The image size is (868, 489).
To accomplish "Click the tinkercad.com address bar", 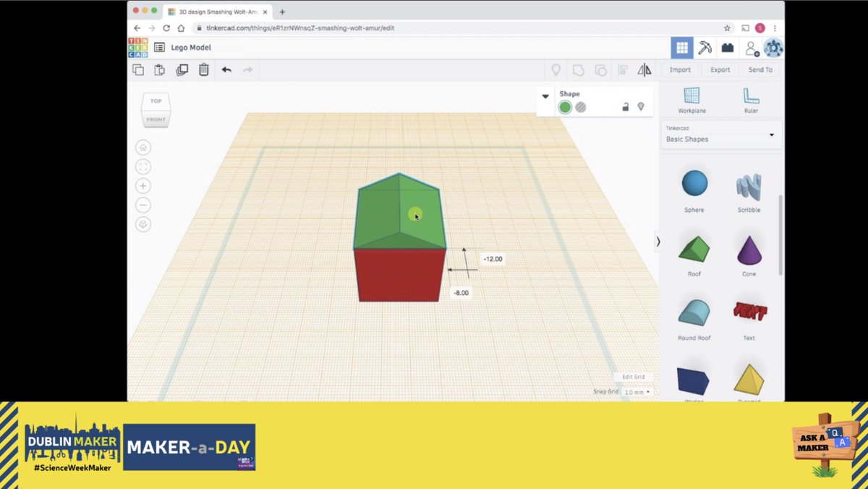I will click(463, 28).
